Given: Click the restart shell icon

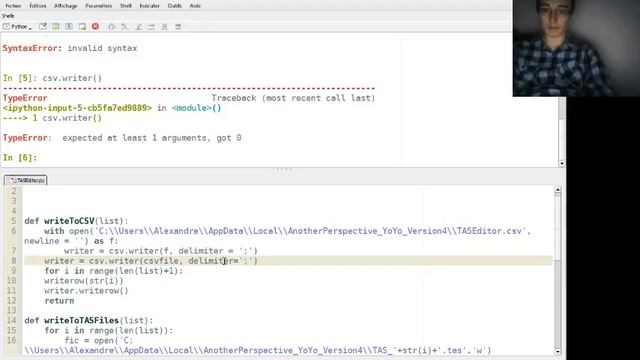Looking at the screenshot, I should click(x=69, y=27).
